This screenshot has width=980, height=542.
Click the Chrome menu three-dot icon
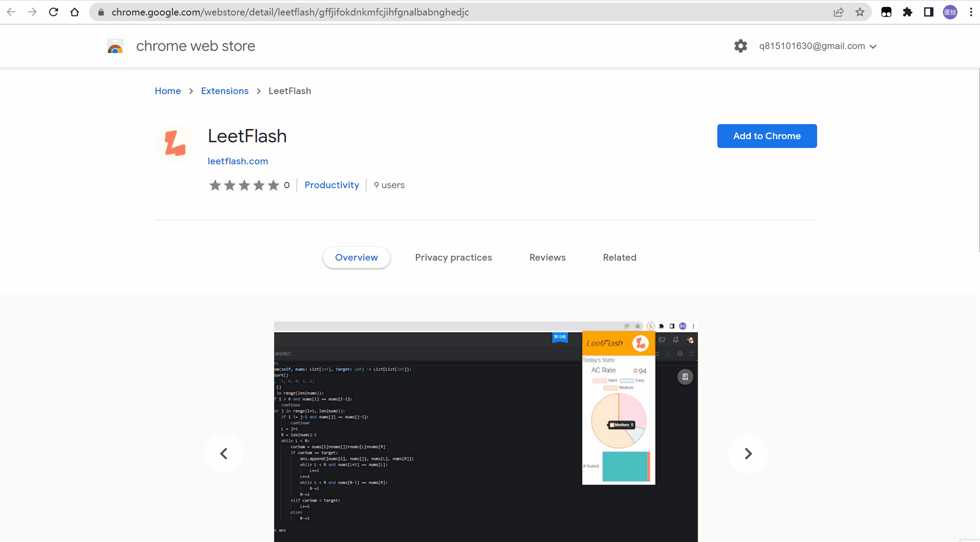971,12
